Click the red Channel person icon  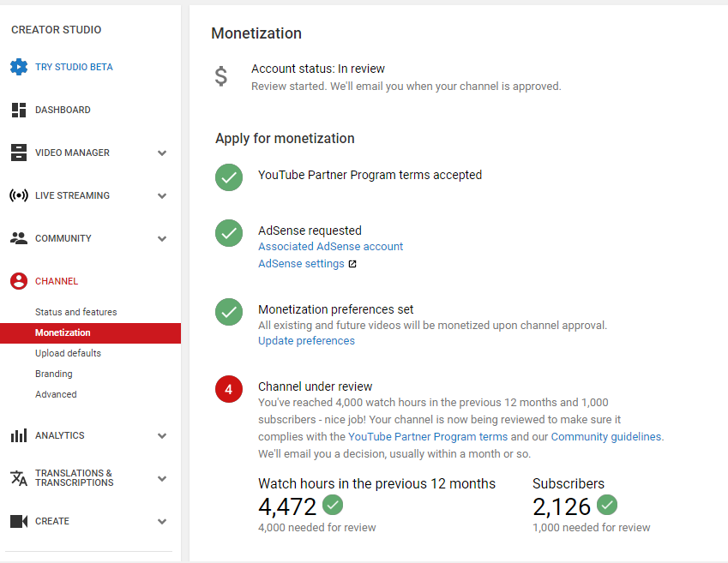click(x=19, y=281)
